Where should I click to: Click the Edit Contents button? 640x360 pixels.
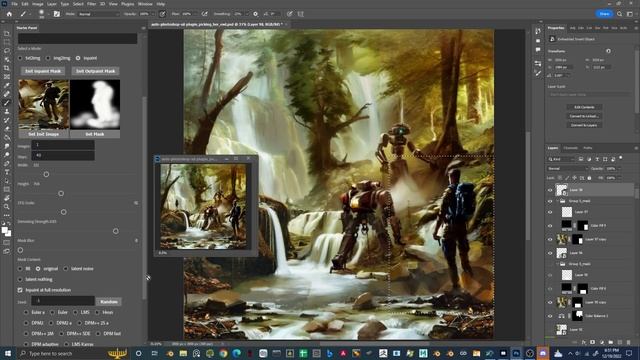coord(584,107)
